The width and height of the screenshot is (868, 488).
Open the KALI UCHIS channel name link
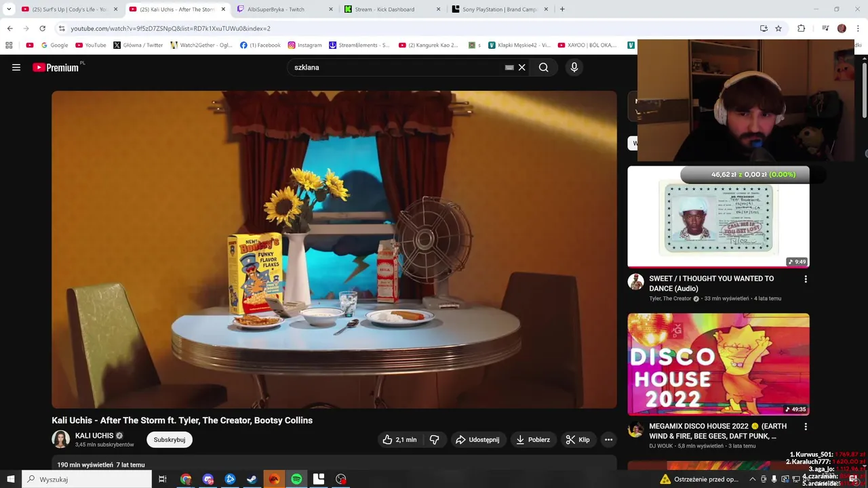94,436
